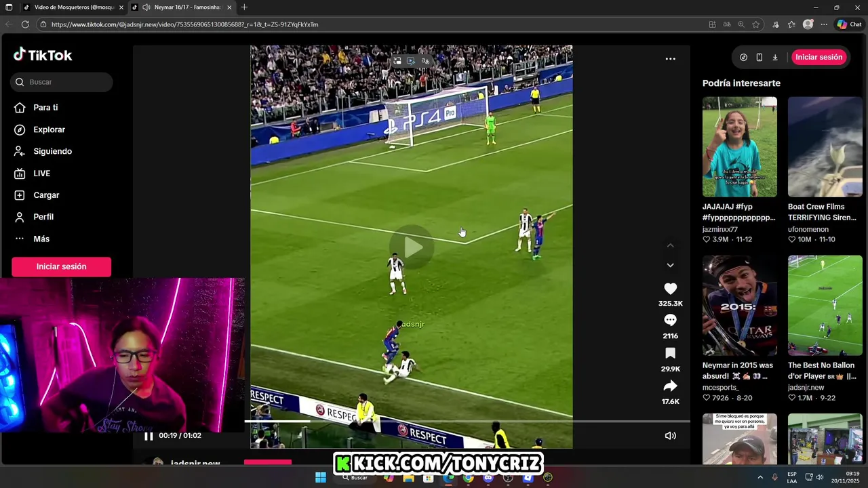Screen dimensions: 868x488
Task: Select Cargar in the sidebar
Action: click(46, 195)
